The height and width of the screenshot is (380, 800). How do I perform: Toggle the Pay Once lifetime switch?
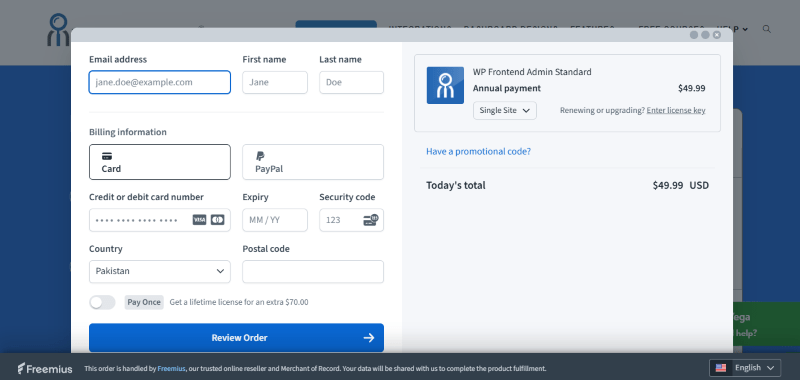pos(102,302)
